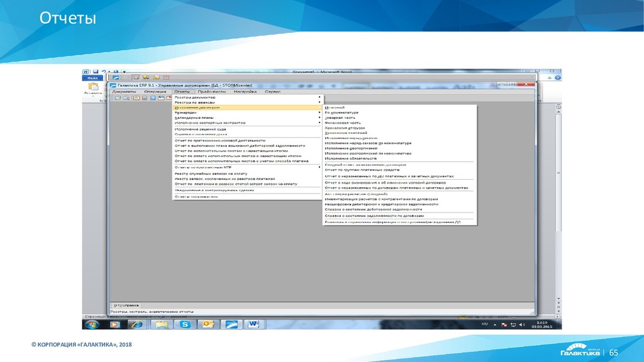This screenshot has height=362, width=644.
Task: Open the Документы menu
Action: click(124, 92)
